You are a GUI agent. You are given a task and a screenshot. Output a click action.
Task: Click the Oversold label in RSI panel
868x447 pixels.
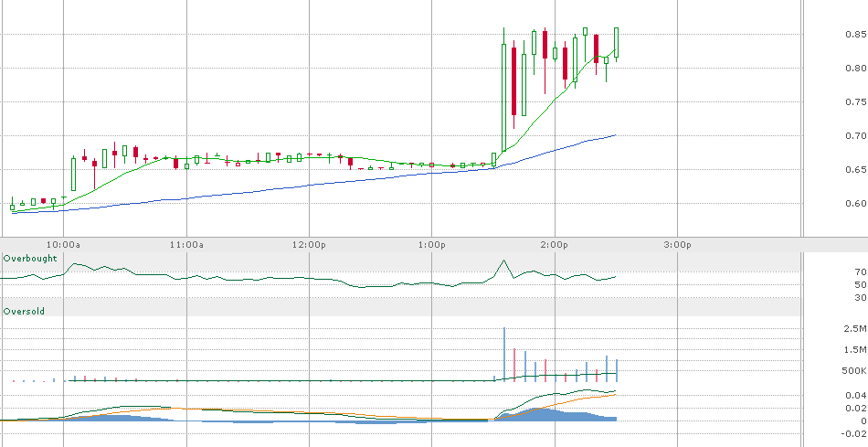(24, 312)
